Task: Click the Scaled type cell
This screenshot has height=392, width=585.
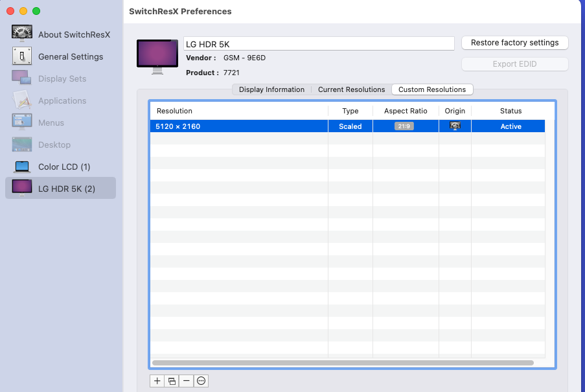Action: 350,126
